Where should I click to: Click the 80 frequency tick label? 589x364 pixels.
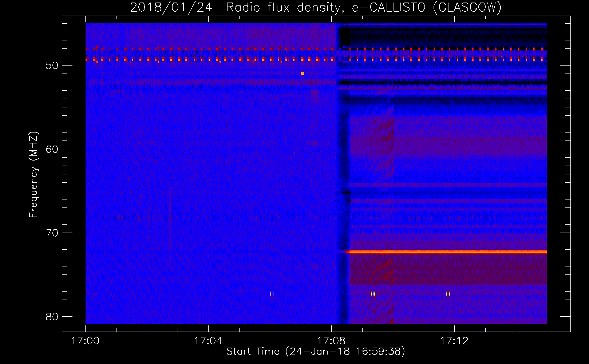click(52, 317)
